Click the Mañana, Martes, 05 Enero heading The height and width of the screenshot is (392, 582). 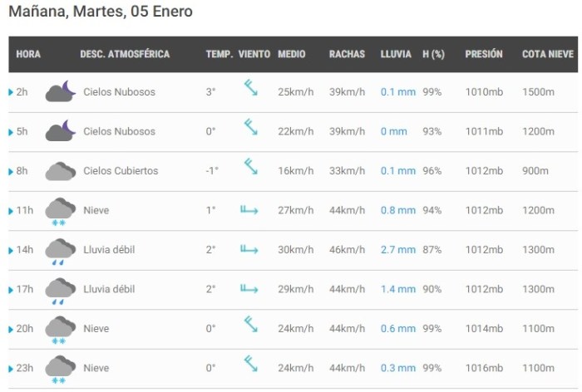pyautogui.click(x=100, y=12)
